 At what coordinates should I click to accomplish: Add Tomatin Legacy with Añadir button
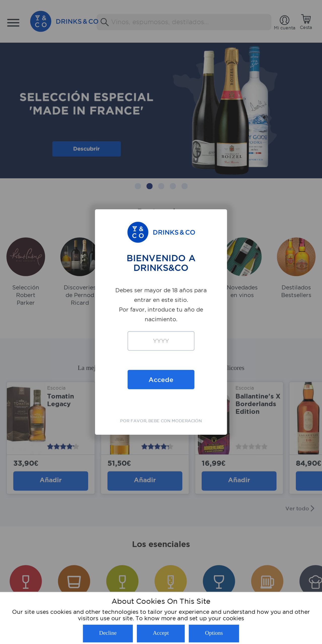click(51, 480)
